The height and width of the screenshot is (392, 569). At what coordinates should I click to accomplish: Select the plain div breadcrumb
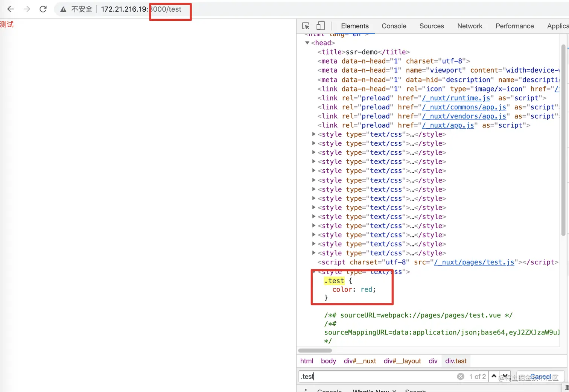[433, 361]
